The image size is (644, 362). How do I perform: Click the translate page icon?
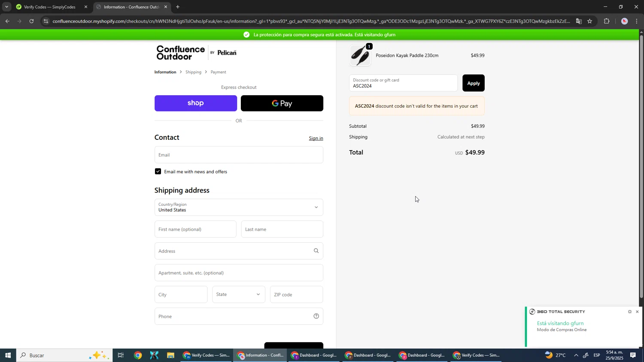coord(579,21)
